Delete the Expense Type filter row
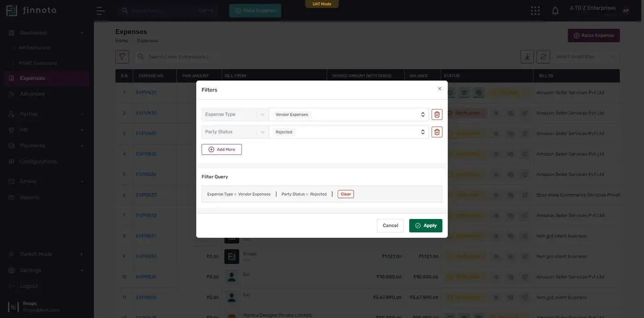The height and width of the screenshot is (318, 644). click(437, 115)
